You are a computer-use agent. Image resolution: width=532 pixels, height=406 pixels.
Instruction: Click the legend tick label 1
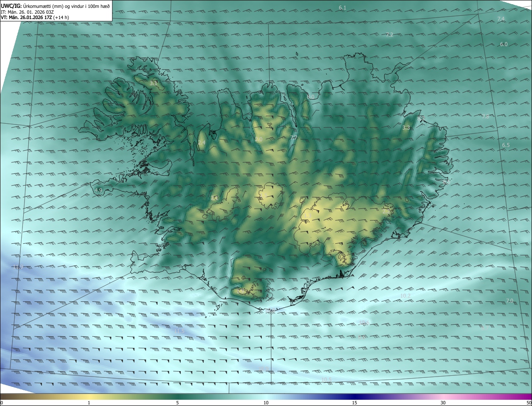click(89, 403)
